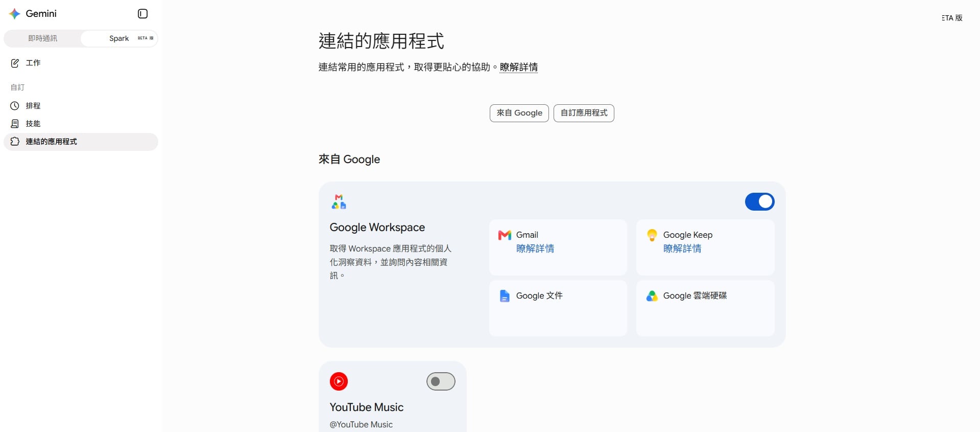Click the Gemini title text
The width and height of the screenshot is (980, 432).
(x=41, y=14)
